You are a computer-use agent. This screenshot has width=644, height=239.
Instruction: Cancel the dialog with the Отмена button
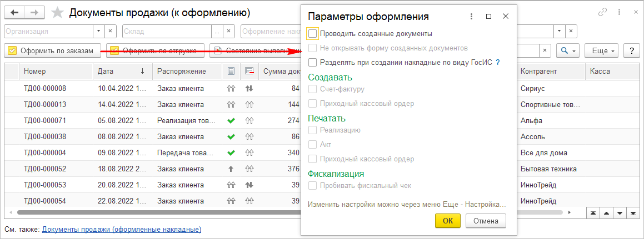pyautogui.click(x=486, y=221)
